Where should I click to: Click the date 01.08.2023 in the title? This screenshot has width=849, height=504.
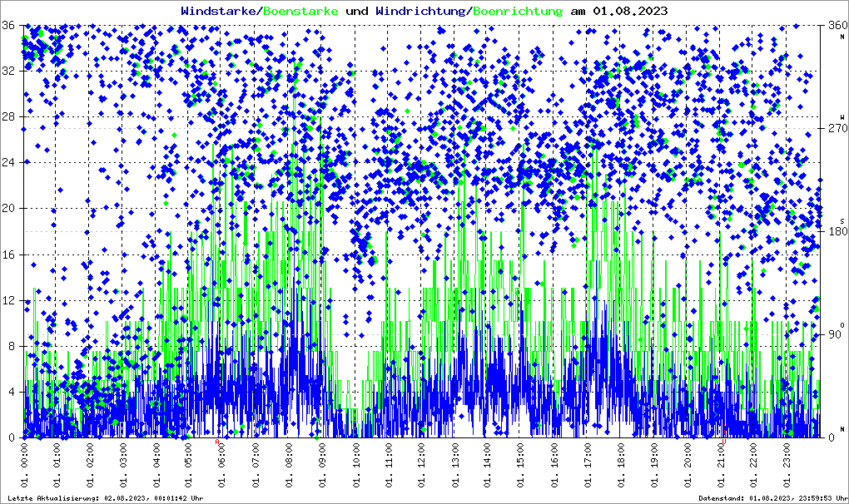[x=630, y=11]
